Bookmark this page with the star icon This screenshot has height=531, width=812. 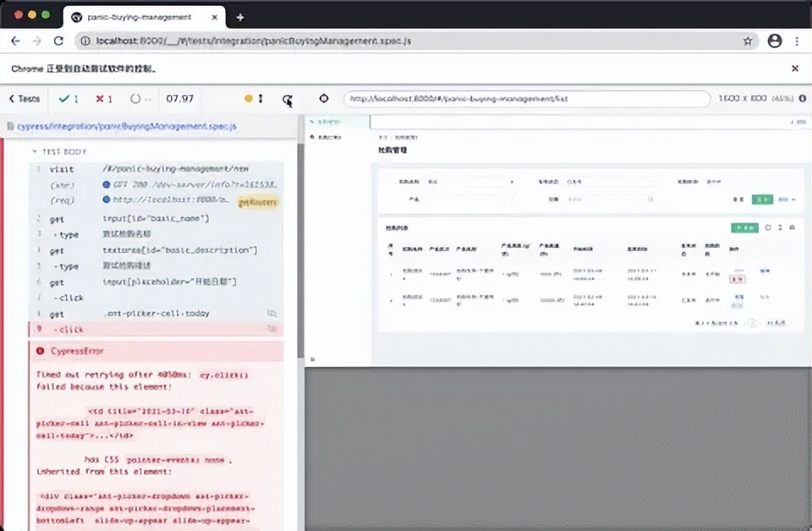click(748, 41)
